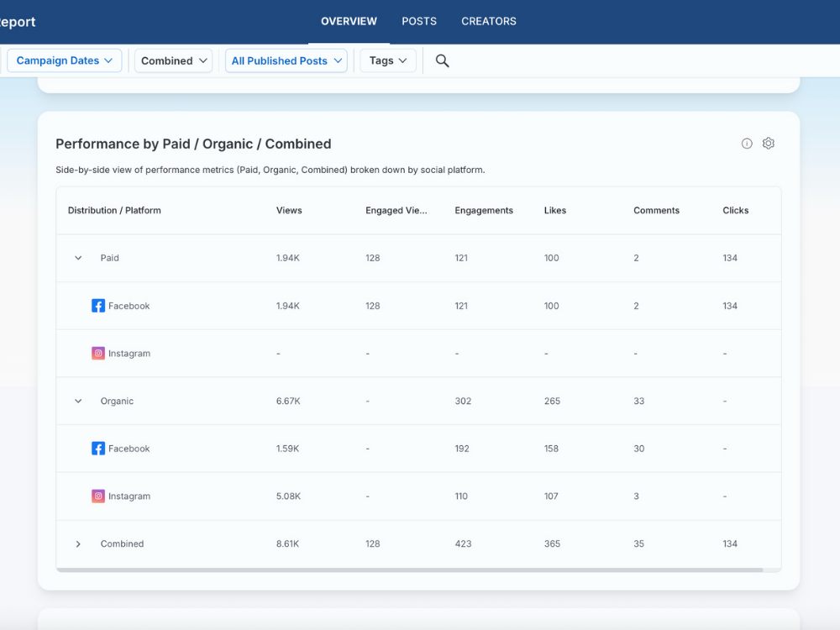Click Instagram icon in the Paid section
This screenshot has width=840, height=630.
tap(98, 354)
